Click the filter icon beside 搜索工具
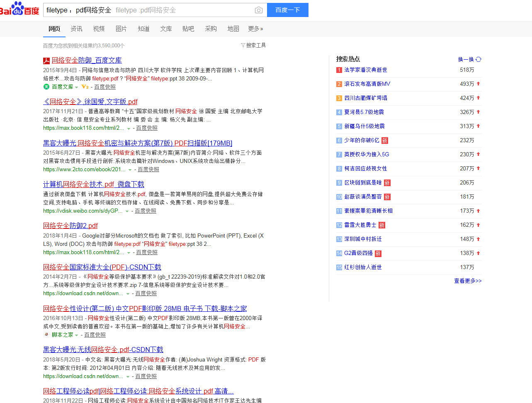The width and height of the screenshot is (532, 403). (x=243, y=45)
